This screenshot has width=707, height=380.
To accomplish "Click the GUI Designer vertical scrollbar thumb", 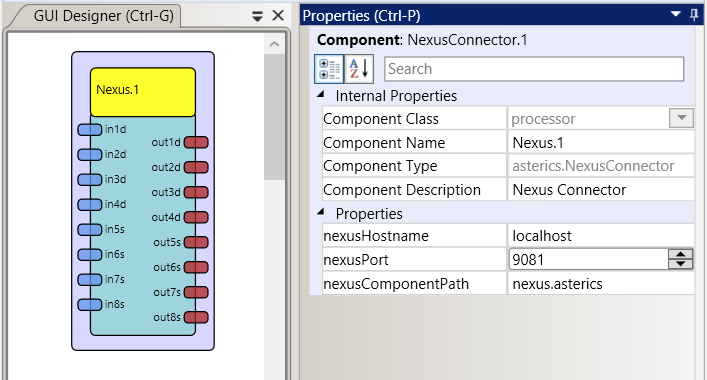I will (x=274, y=117).
